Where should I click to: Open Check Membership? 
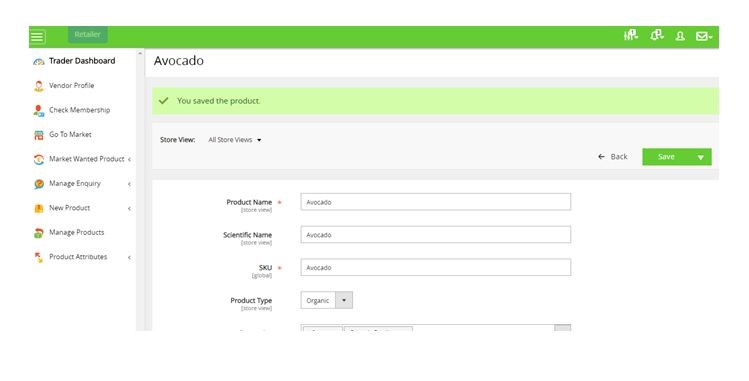point(79,110)
